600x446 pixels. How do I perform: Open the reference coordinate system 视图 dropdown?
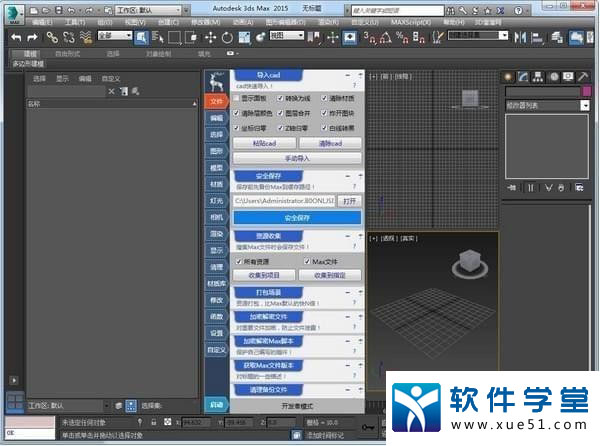pos(287,36)
